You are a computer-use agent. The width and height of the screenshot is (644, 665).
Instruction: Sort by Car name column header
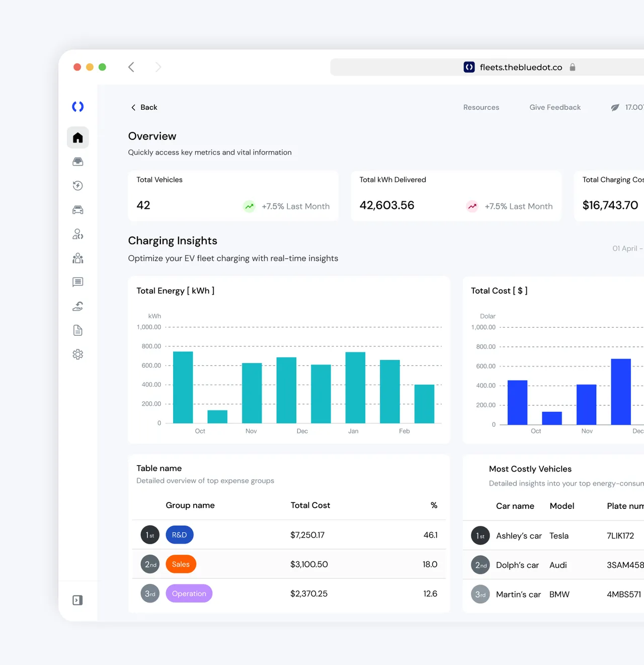[515, 506]
